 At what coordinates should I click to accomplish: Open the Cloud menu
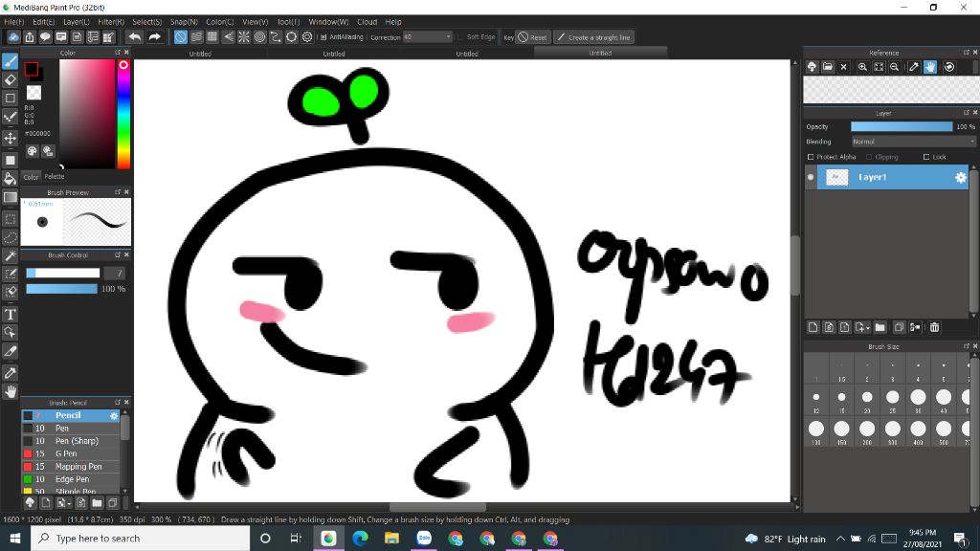[367, 22]
